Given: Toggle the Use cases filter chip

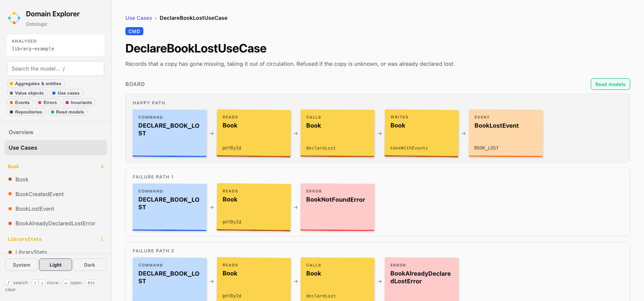Looking at the screenshot, I should click(x=66, y=93).
